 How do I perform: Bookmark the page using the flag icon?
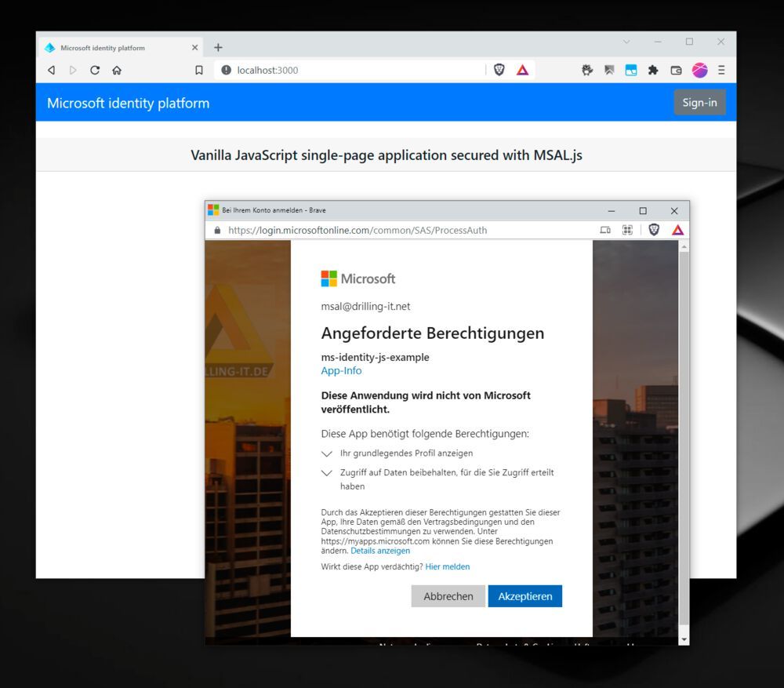point(198,70)
